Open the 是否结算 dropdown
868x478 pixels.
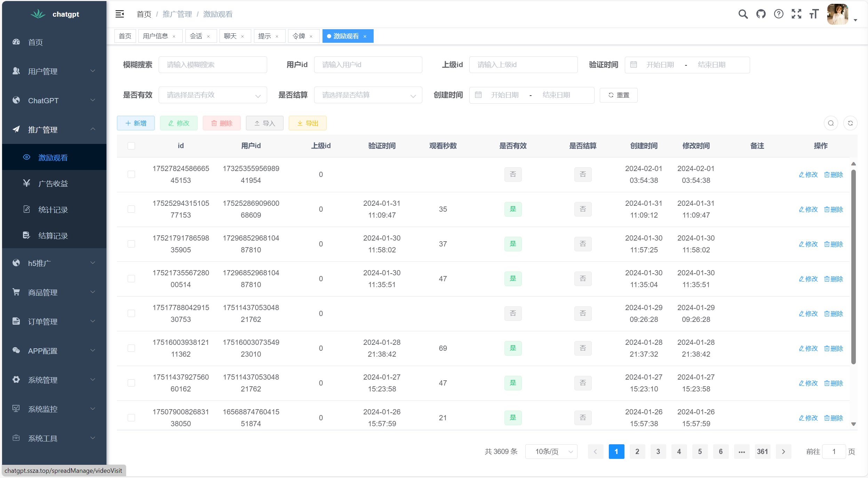click(368, 95)
